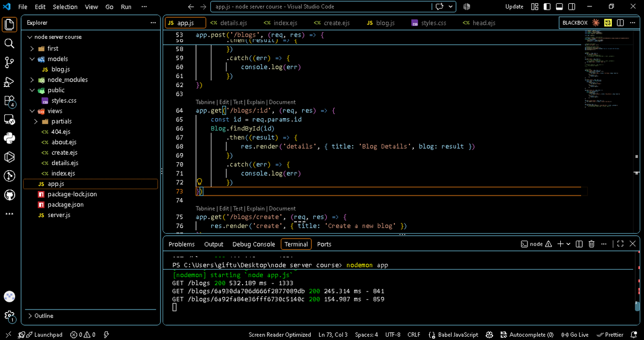
Task: Open the Go menu
Action: (109, 6)
